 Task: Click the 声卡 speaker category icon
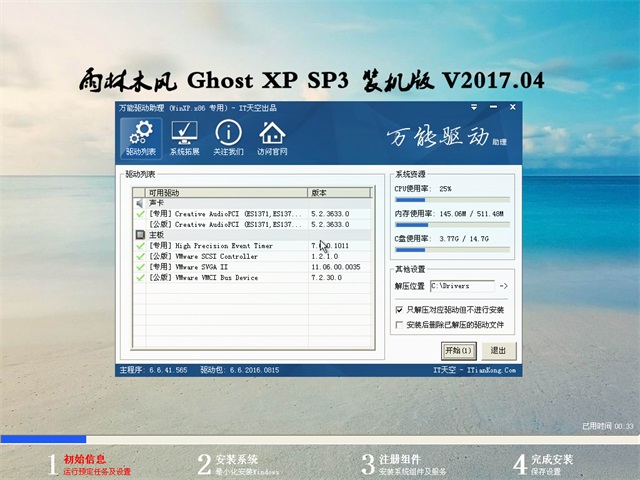[139, 203]
